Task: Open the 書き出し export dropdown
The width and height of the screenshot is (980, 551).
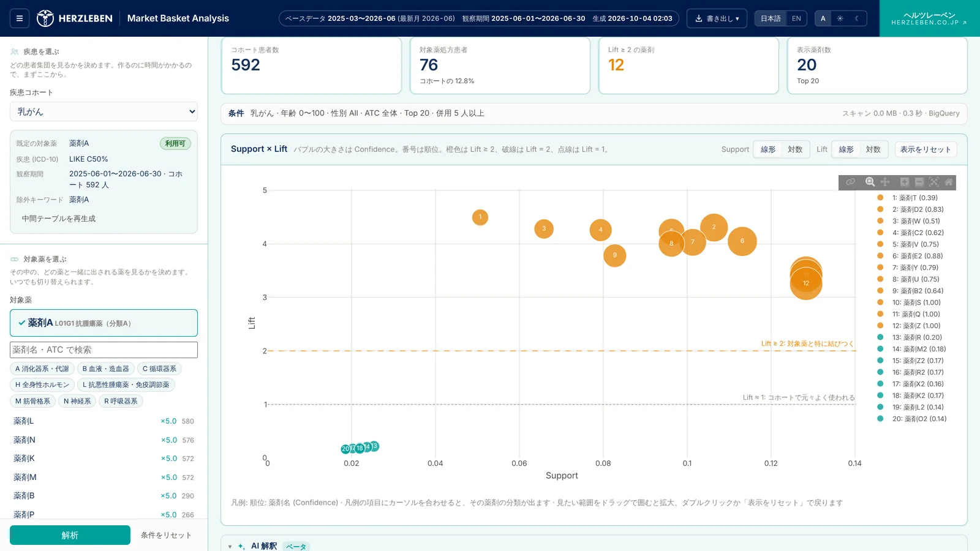Action: click(x=717, y=18)
